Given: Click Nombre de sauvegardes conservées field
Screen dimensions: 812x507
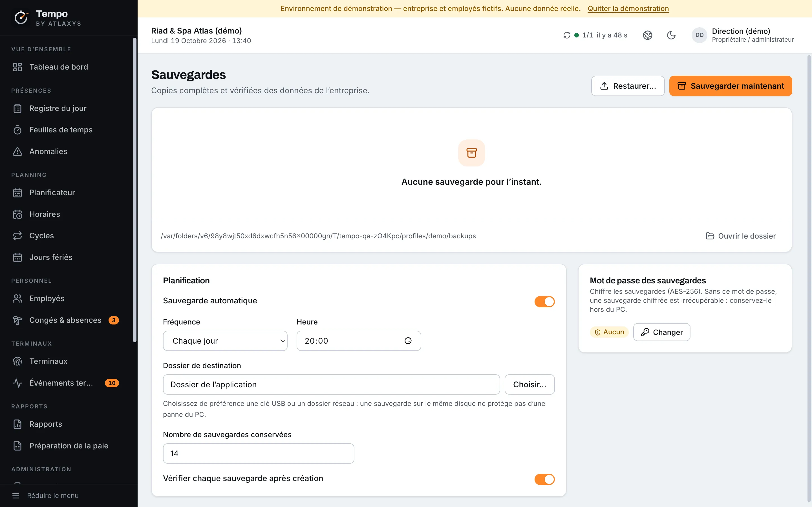Looking at the screenshot, I should point(258,453).
